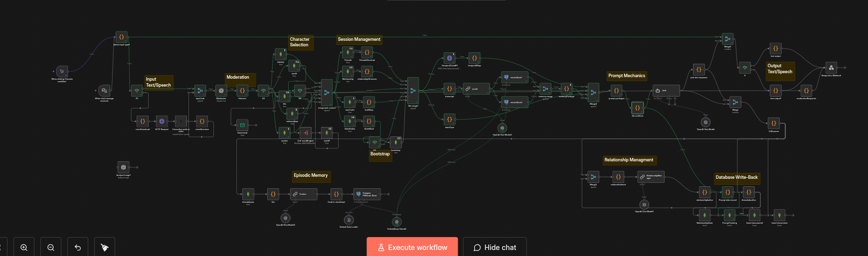Select the Postgres PGVector Store node

pos(367,194)
